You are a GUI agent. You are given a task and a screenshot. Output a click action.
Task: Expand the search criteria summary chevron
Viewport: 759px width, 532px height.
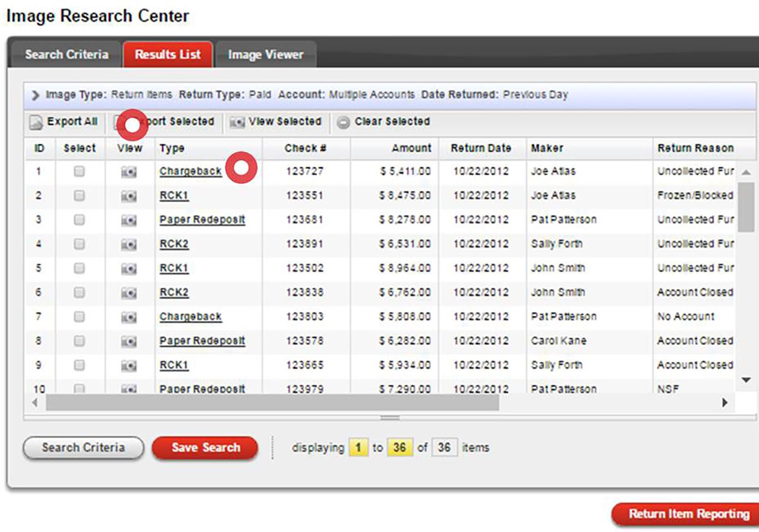point(35,95)
